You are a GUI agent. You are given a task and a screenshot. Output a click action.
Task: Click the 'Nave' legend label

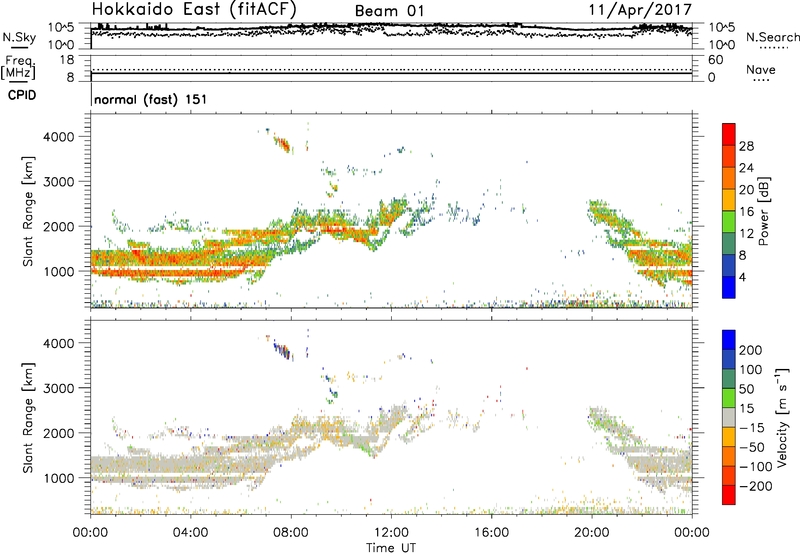[x=761, y=69]
